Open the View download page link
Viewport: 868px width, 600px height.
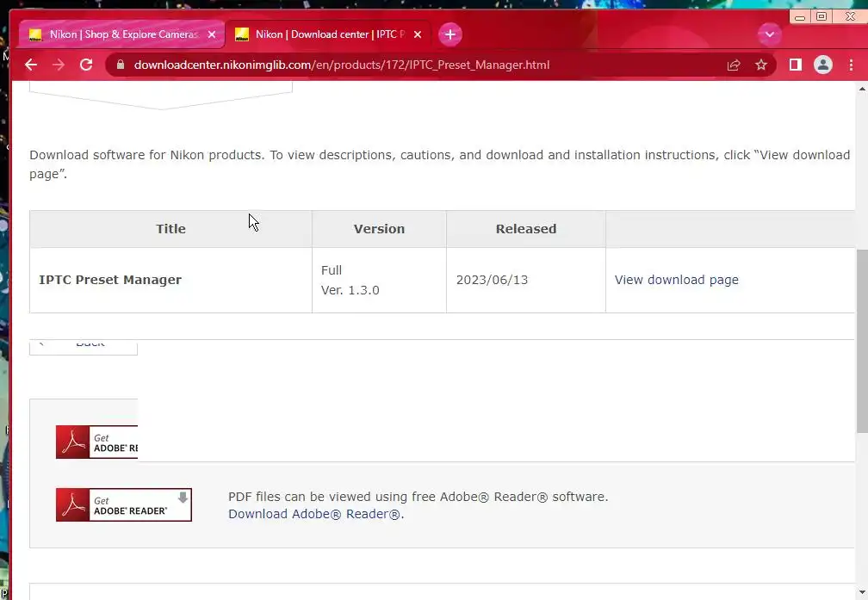point(677,280)
